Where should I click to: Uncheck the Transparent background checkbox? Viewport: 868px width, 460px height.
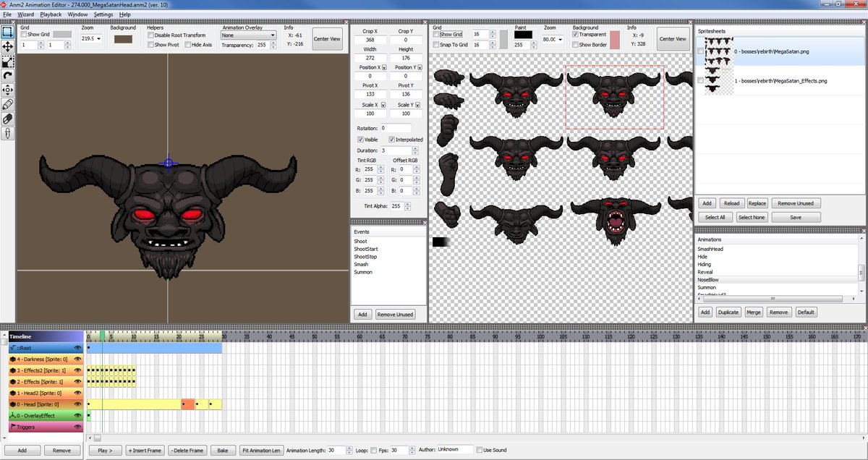click(x=575, y=34)
